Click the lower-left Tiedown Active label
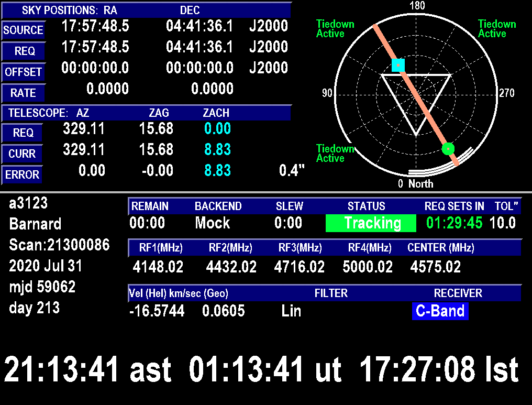This screenshot has height=405, width=532. [335, 153]
